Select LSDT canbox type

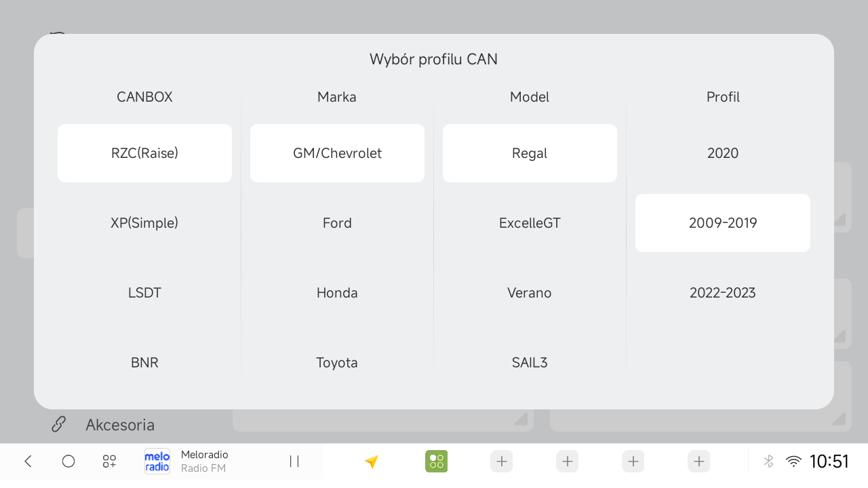(144, 293)
